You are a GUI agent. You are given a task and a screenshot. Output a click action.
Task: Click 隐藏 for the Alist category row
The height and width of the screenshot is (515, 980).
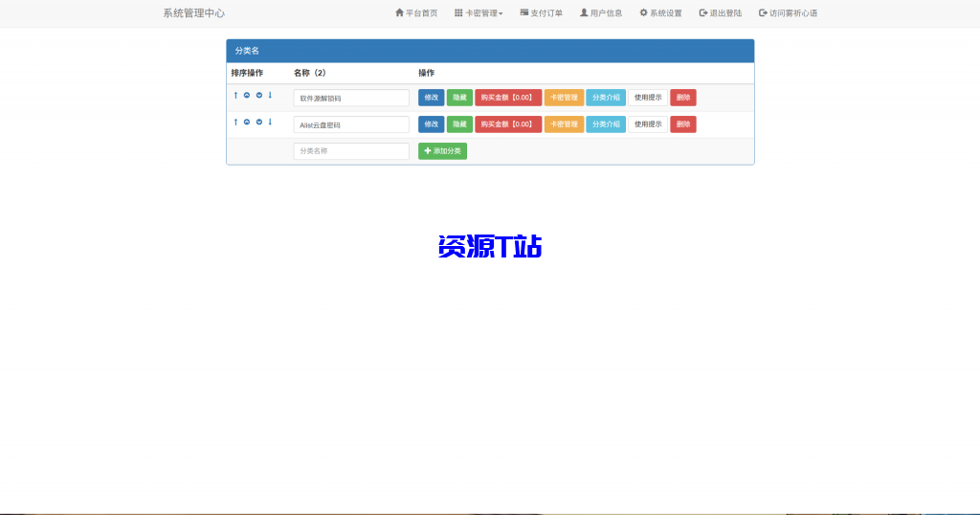point(459,124)
